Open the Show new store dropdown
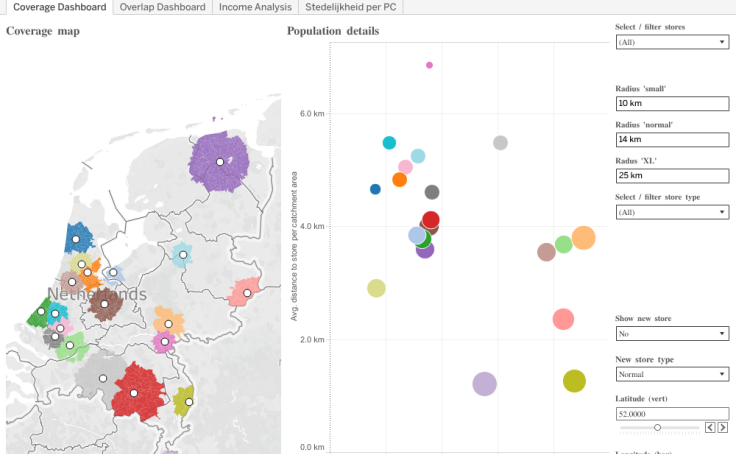This screenshot has height=454, width=736. 671,333
